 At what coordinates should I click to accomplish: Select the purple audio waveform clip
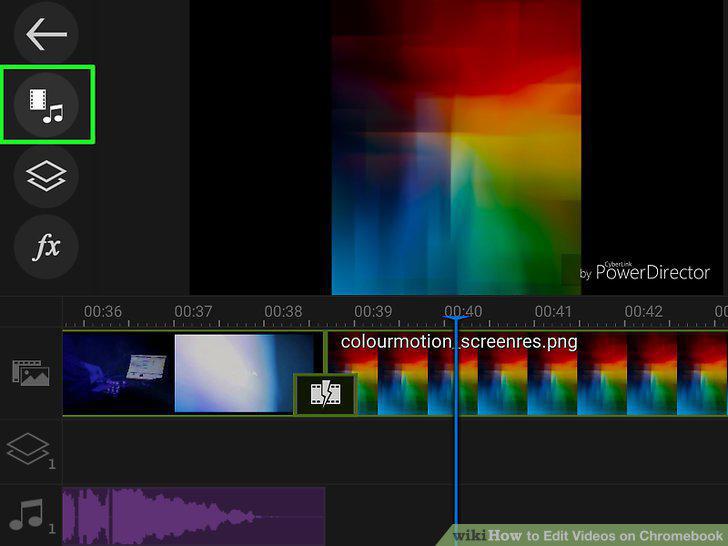pos(194,516)
